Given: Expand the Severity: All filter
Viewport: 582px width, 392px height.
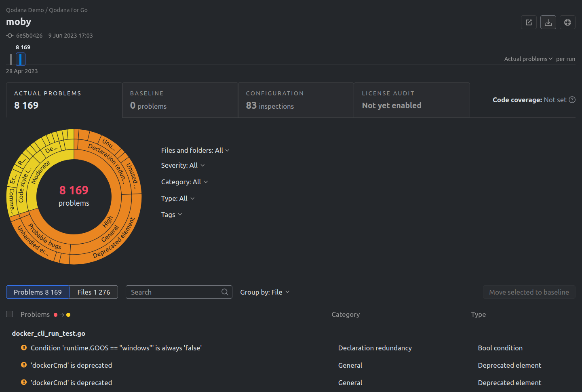Looking at the screenshot, I should tap(183, 165).
